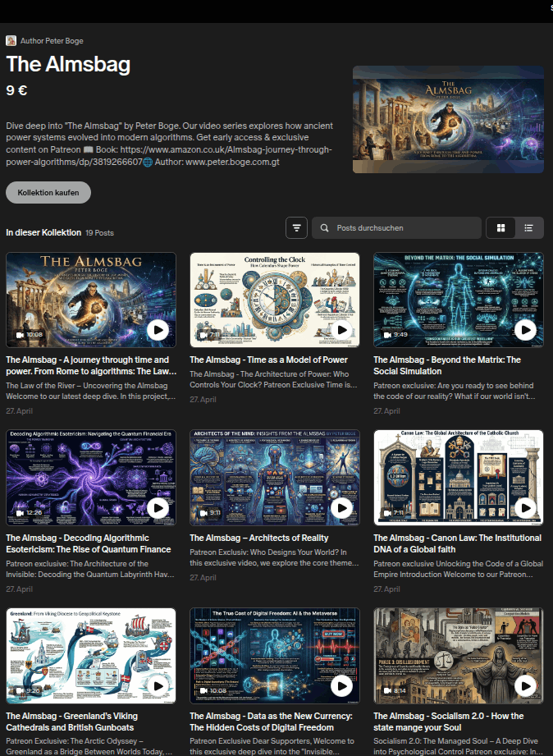Open The Almsbag collection cover image
Screen dimensions: 553x756
point(448,119)
